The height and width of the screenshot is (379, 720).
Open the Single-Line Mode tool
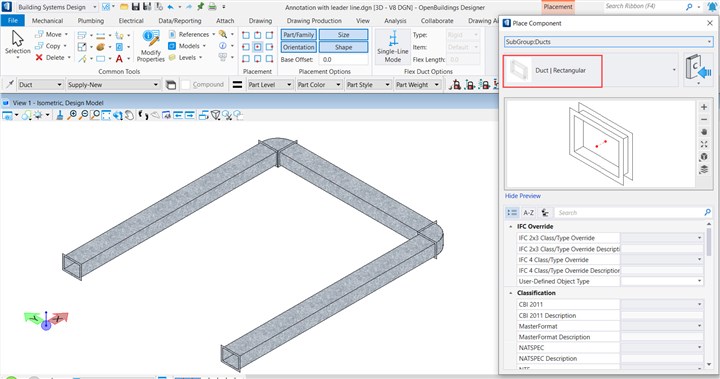393,46
